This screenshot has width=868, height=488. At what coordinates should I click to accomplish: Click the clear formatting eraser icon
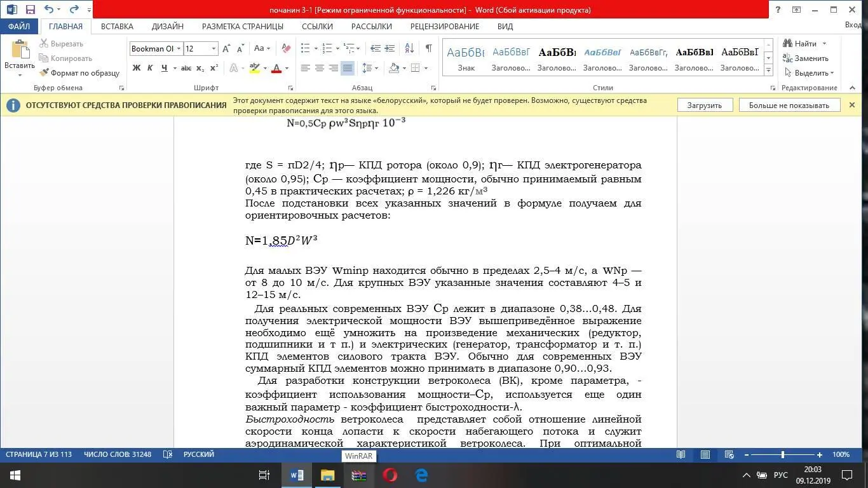tap(286, 48)
